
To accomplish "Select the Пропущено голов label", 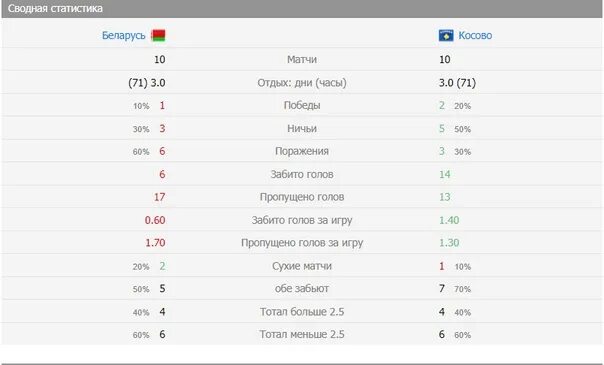I will pos(302,197).
